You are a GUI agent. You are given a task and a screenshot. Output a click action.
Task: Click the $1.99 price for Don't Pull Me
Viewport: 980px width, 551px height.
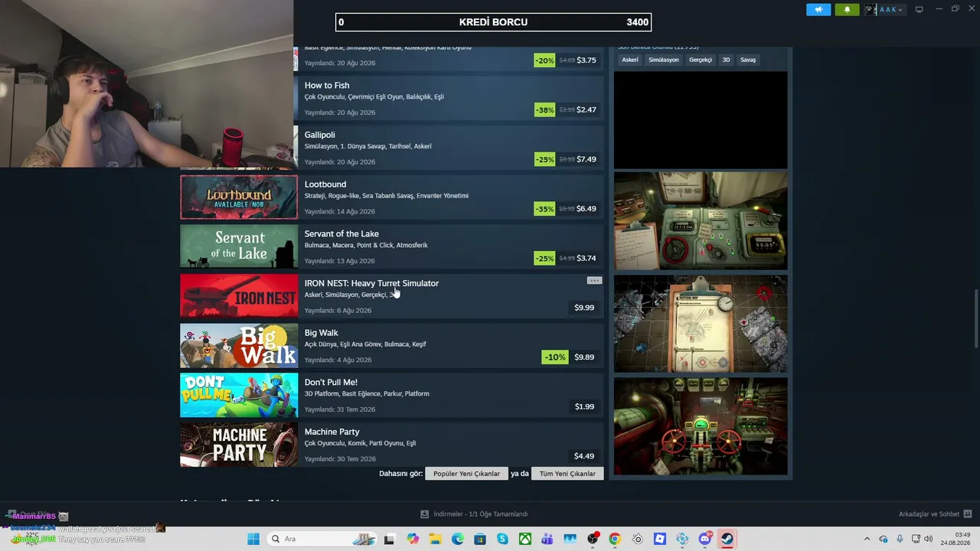[x=584, y=406]
